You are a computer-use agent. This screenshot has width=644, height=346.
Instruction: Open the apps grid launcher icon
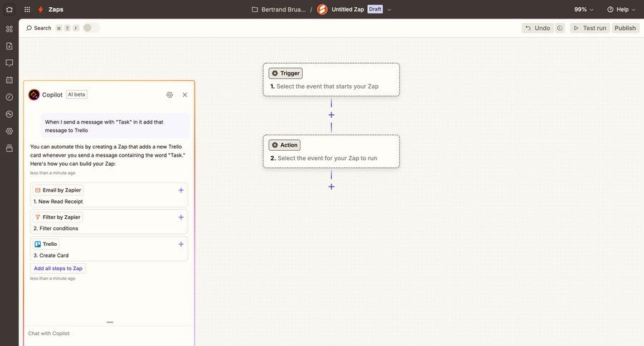pyautogui.click(x=27, y=9)
